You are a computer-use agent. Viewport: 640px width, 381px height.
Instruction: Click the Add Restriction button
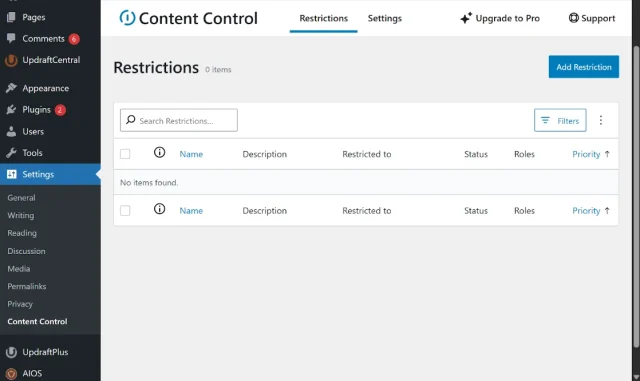pyautogui.click(x=584, y=67)
